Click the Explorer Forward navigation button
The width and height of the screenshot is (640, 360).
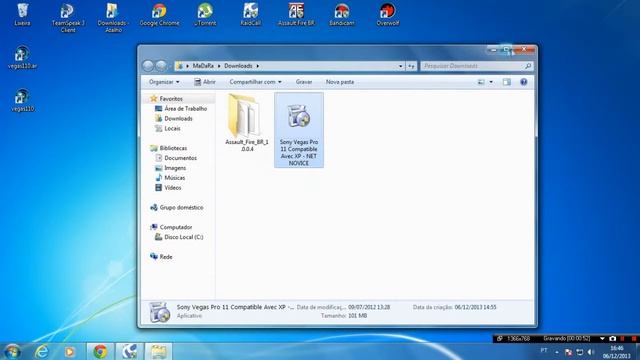click(x=162, y=66)
